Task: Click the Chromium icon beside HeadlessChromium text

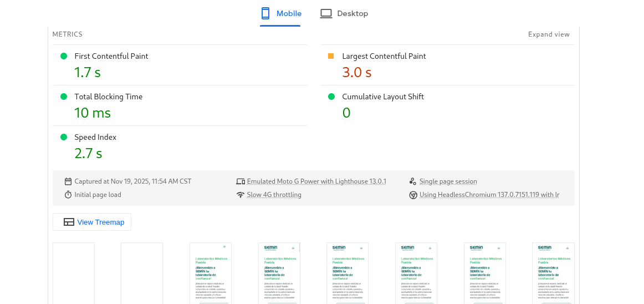Action: coord(412,195)
